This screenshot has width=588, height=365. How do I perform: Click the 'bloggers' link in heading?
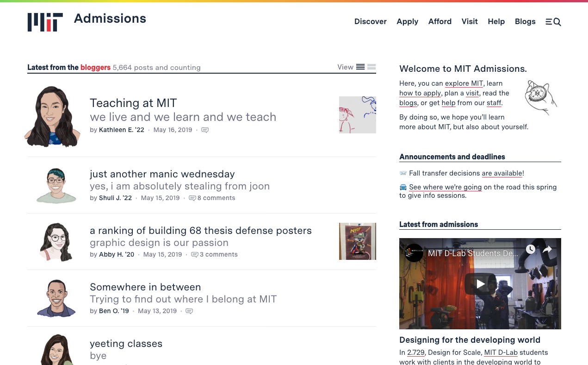pos(95,68)
